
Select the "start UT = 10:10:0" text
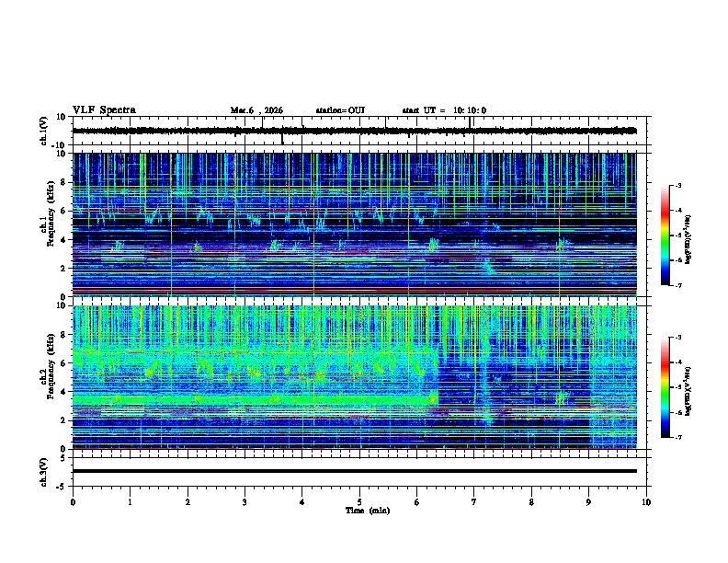[x=444, y=110]
